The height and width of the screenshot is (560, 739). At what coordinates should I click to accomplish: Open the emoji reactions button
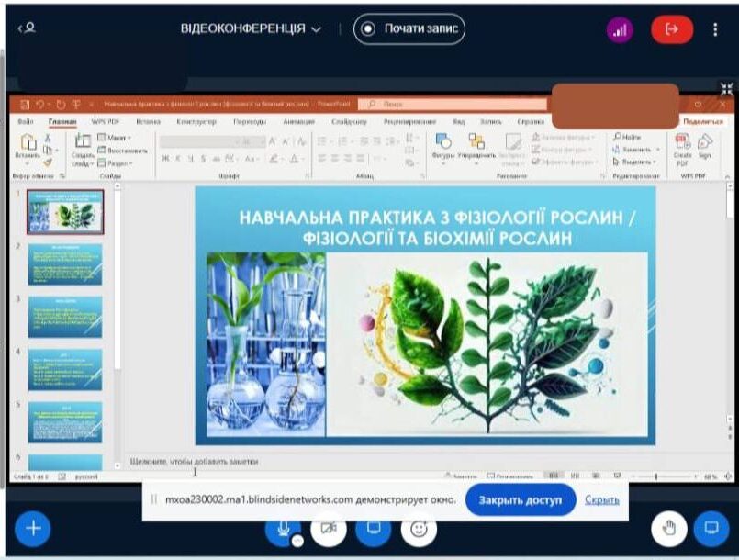pos(420,529)
